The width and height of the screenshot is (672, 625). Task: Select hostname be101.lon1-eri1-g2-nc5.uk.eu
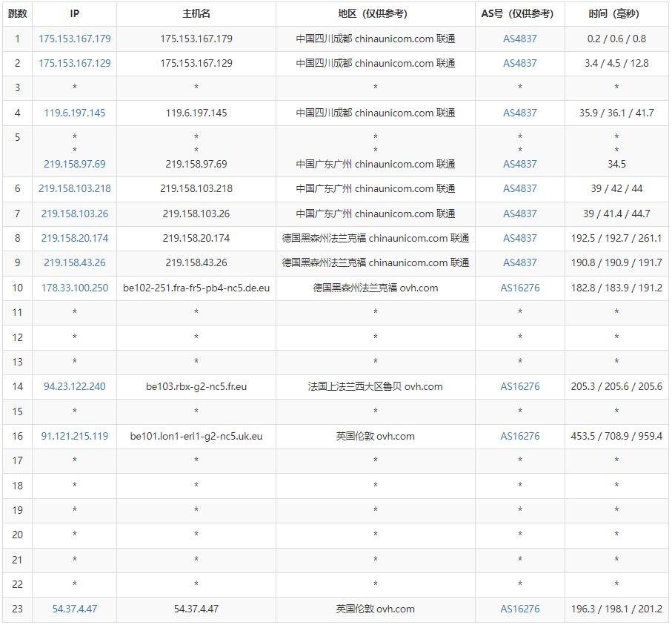coord(196,436)
